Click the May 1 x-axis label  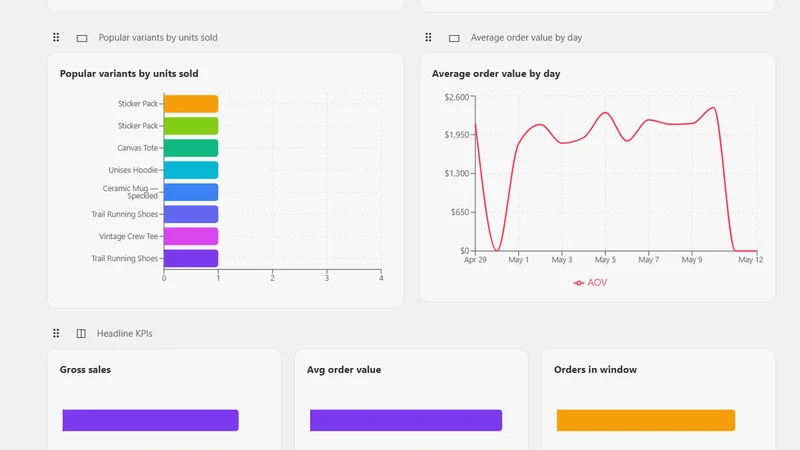[x=518, y=260]
